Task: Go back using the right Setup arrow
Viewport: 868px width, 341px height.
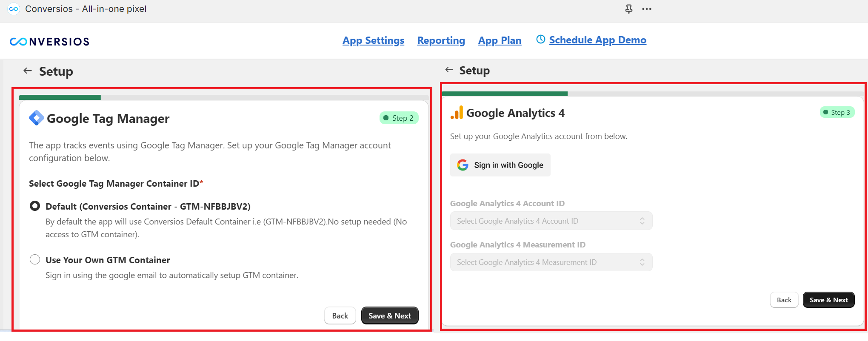Action: click(x=449, y=70)
